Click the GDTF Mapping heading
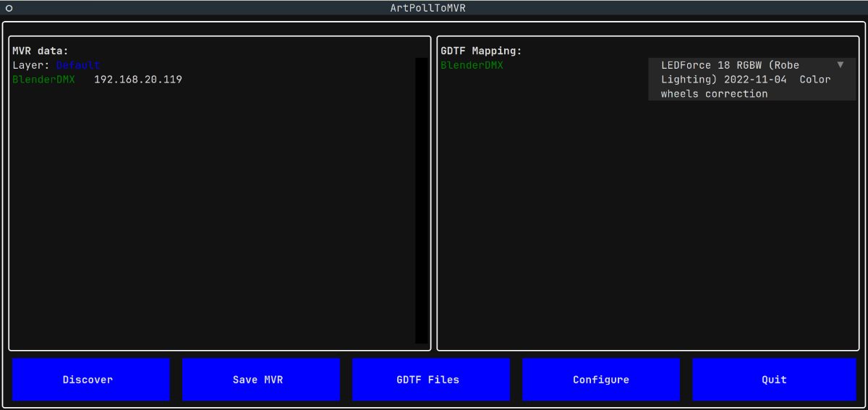 pos(481,51)
